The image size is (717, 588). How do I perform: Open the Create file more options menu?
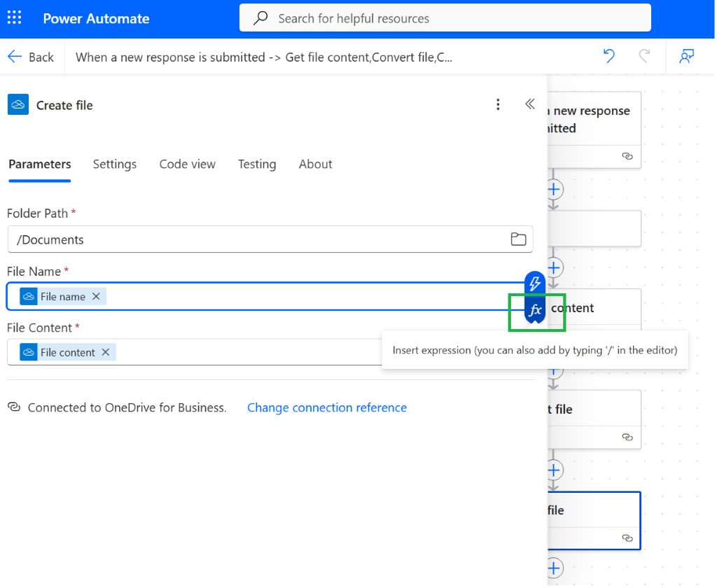[x=499, y=105]
